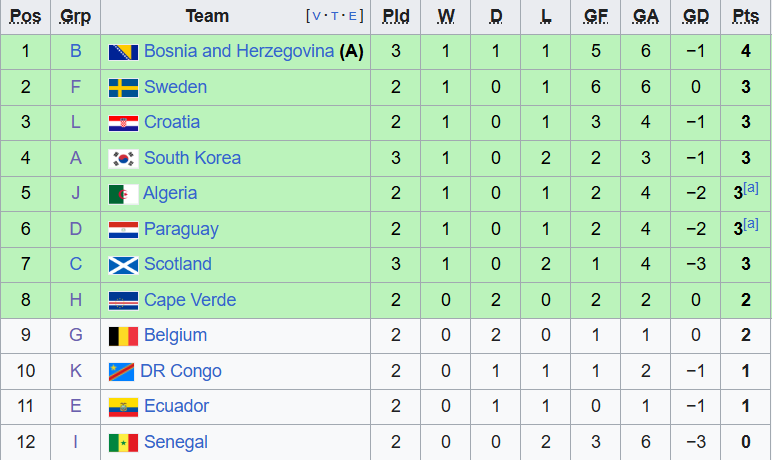Open Group F link in Sweden row
Screen dimensions: 772x460
coord(75,87)
